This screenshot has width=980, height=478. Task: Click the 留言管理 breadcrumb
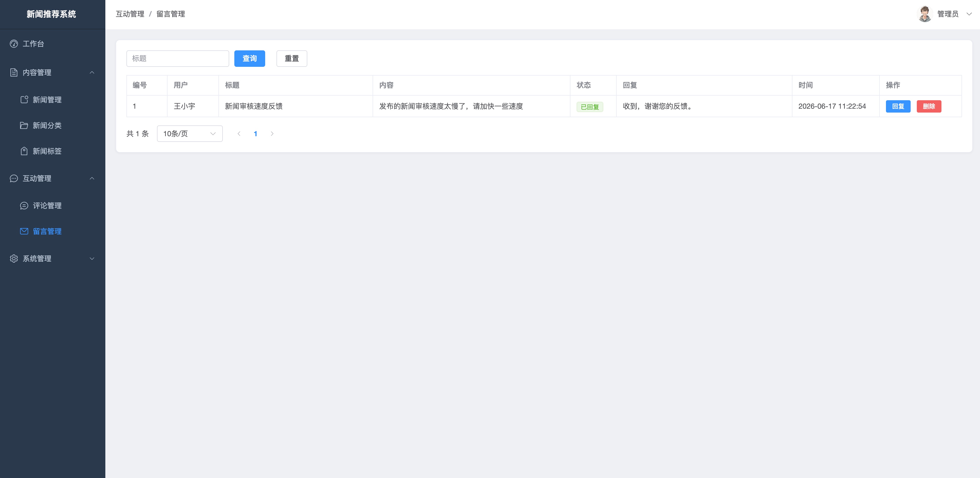tap(170, 14)
